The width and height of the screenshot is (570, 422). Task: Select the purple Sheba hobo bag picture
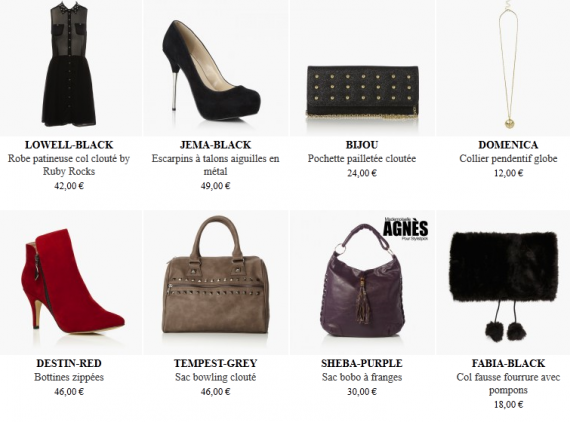pyautogui.click(x=362, y=282)
